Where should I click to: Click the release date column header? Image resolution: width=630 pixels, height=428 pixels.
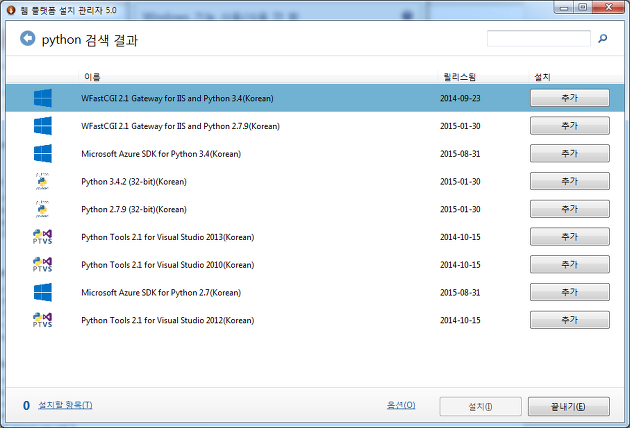click(460, 77)
